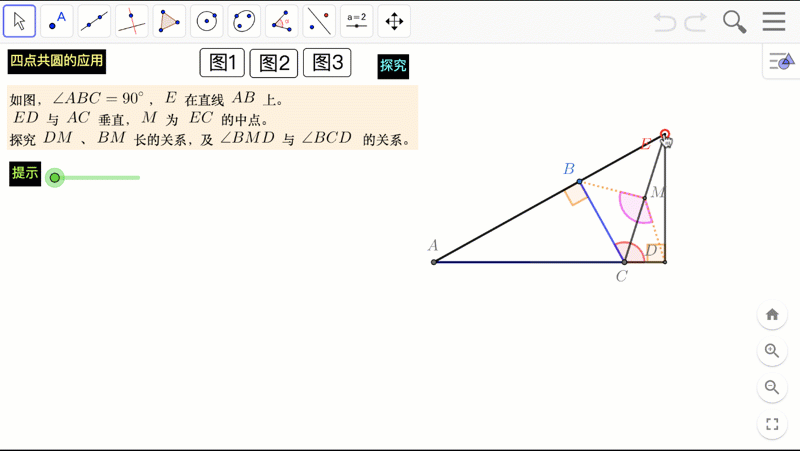This screenshot has height=451, width=800.
Task: Open the hamburger main menu
Action: click(774, 21)
